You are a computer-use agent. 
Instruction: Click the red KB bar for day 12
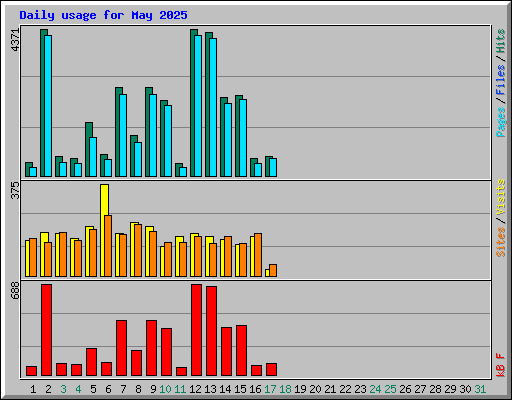click(197, 330)
